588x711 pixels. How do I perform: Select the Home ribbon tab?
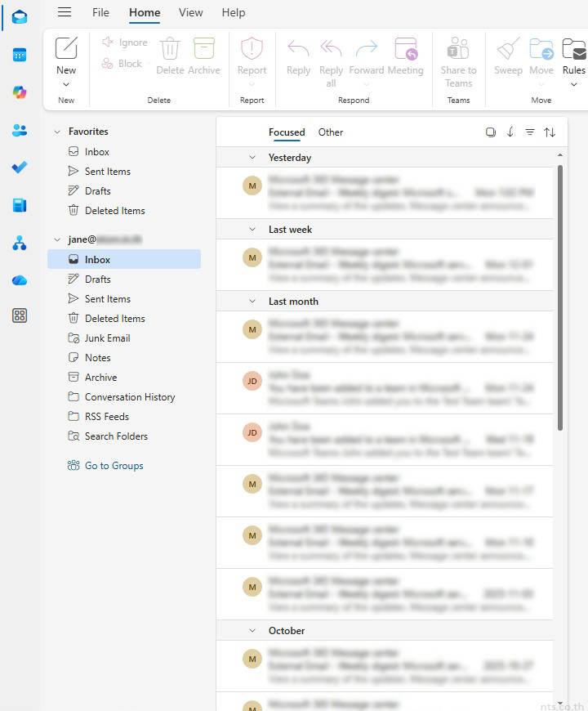[145, 13]
